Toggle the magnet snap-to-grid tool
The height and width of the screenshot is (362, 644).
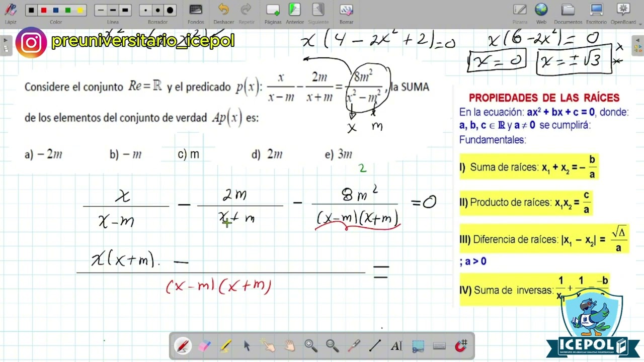461,346
